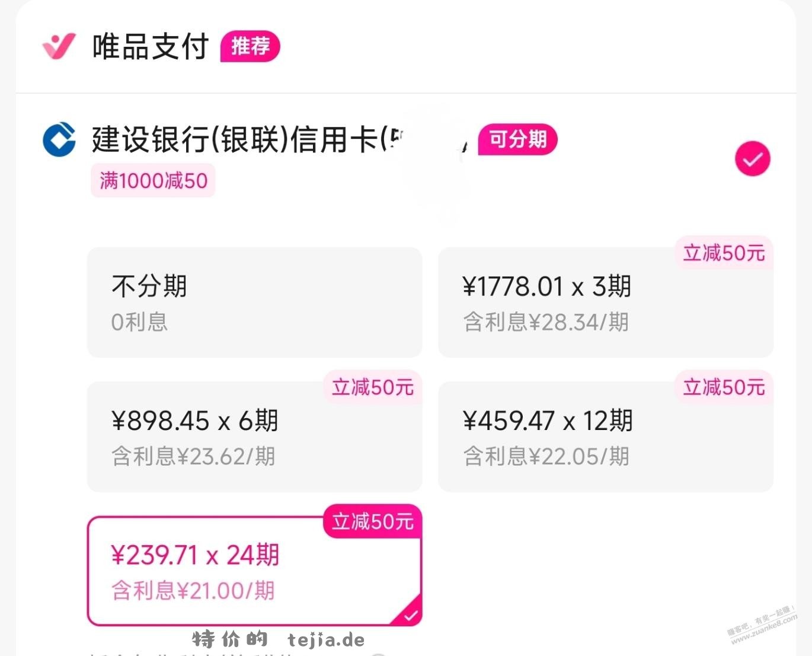The image size is (812, 656).
Task: Click the China Construction Bank logo icon
Action: (x=59, y=139)
